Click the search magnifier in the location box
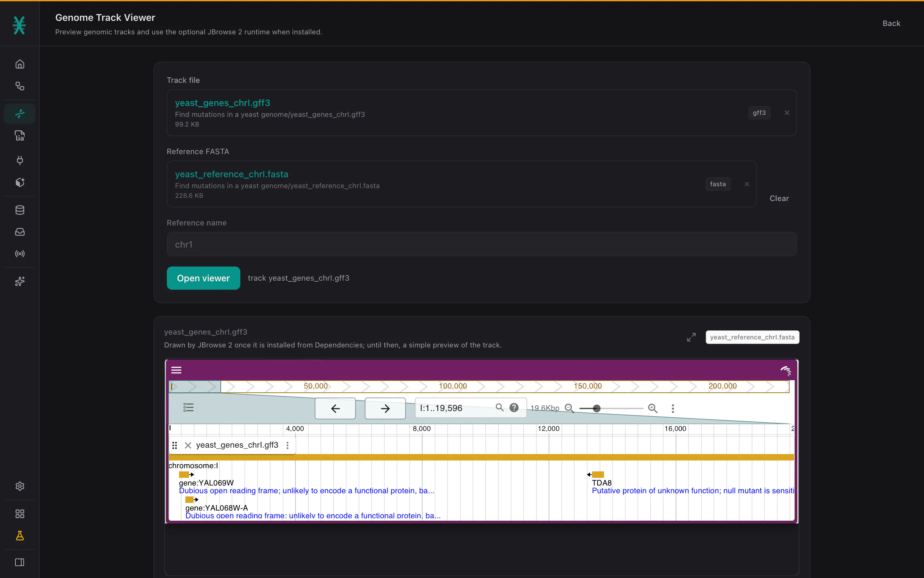This screenshot has width=924, height=578. (x=500, y=407)
